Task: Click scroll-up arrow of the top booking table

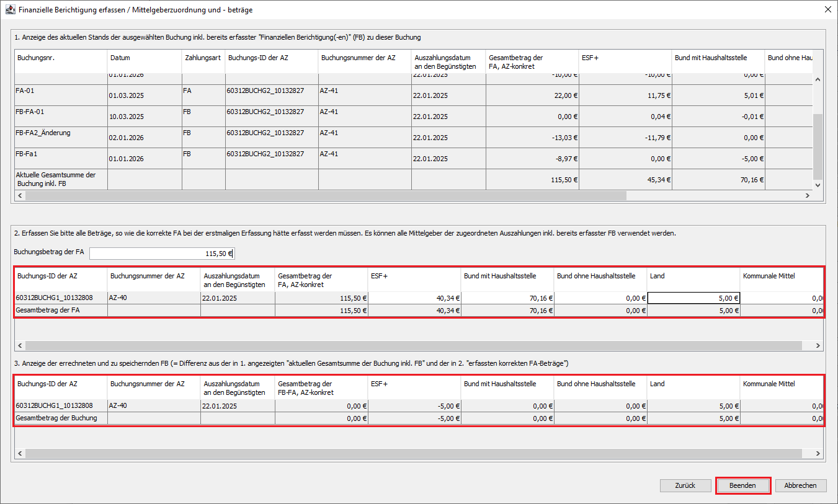Action: [817, 80]
